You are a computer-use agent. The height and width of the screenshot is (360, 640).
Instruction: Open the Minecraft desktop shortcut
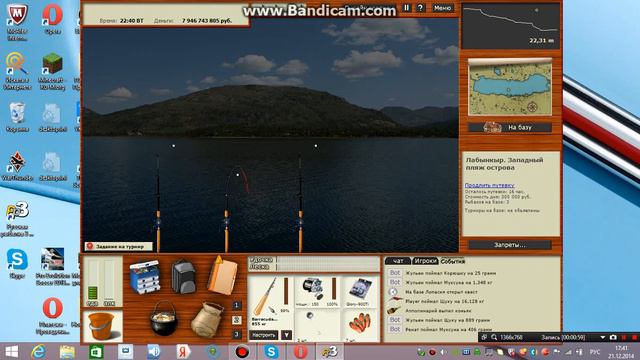pyautogui.click(x=52, y=71)
